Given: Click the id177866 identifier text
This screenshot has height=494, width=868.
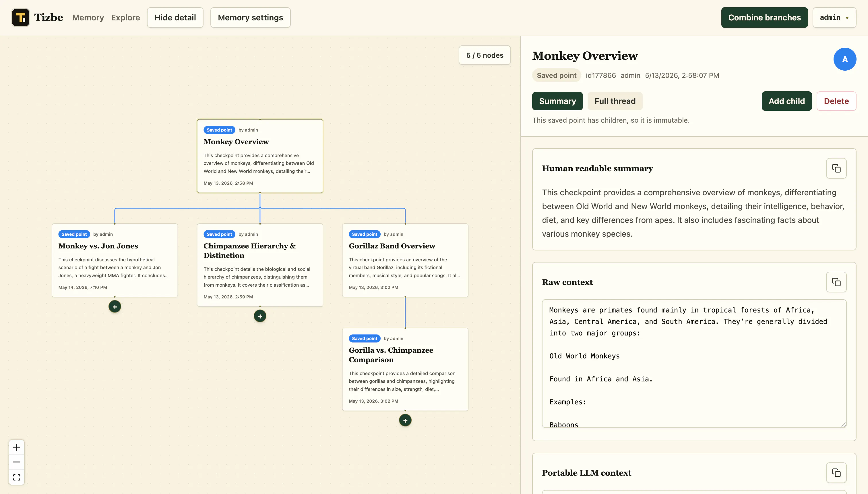Looking at the screenshot, I should (x=601, y=75).
